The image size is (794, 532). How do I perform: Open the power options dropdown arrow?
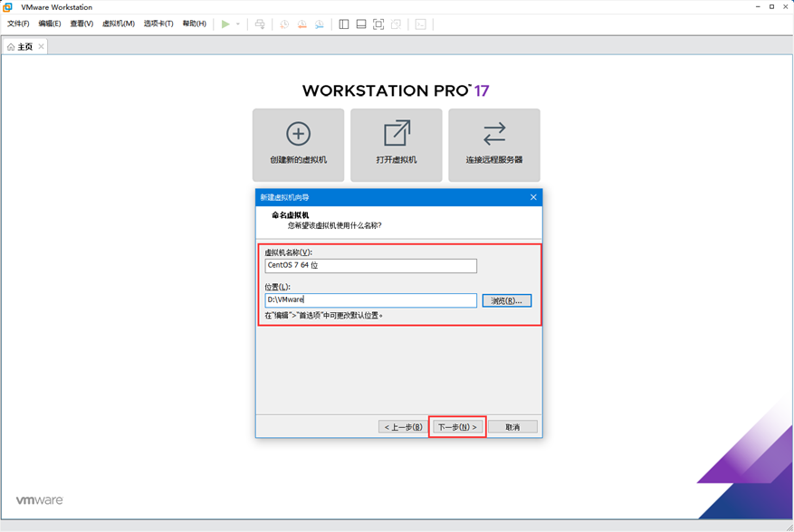[x=238, y=24]
